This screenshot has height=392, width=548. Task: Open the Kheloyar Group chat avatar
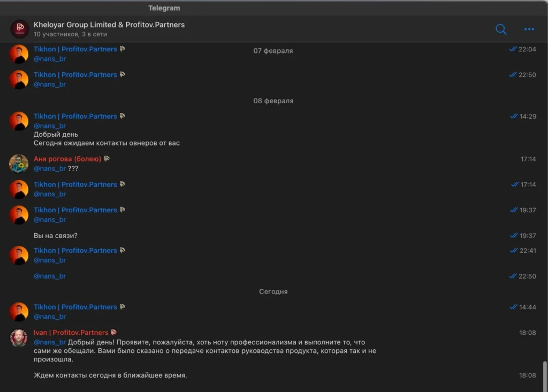20,29
